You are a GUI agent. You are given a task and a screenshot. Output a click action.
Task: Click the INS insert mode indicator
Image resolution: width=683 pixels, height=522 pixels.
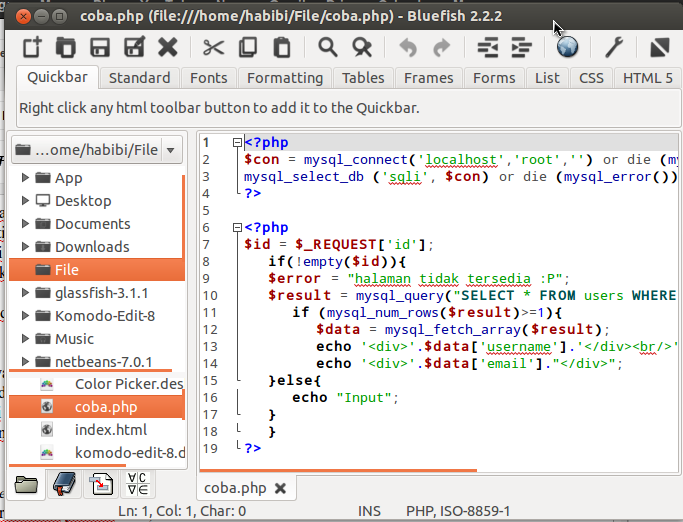(x=369, y=511)
